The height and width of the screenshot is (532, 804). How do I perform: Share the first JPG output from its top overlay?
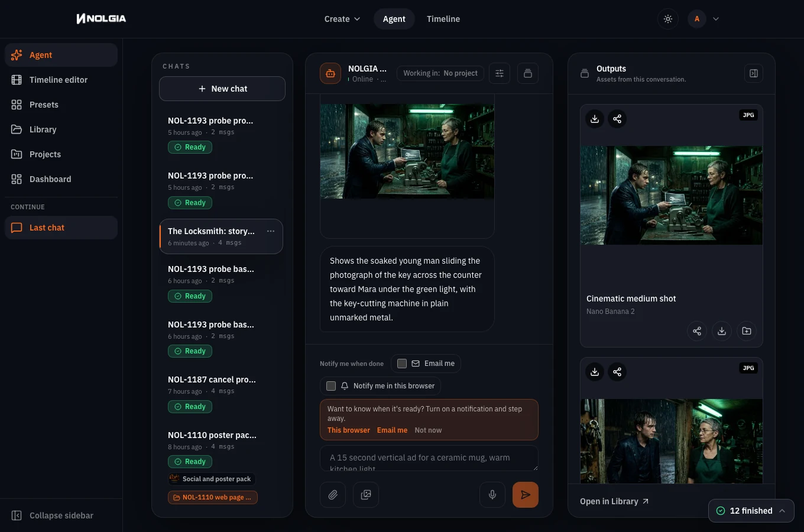(617, 119)
